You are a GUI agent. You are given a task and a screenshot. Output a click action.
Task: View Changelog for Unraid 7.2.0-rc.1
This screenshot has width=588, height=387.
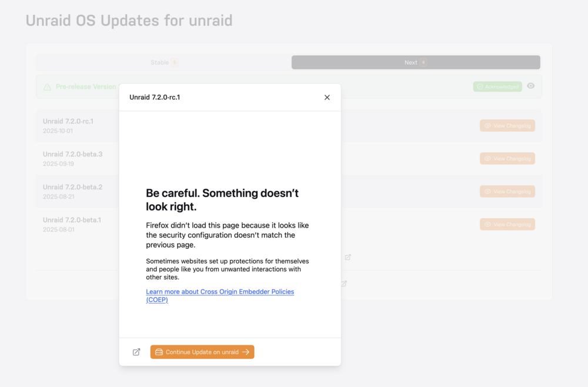tap(507, 126)
